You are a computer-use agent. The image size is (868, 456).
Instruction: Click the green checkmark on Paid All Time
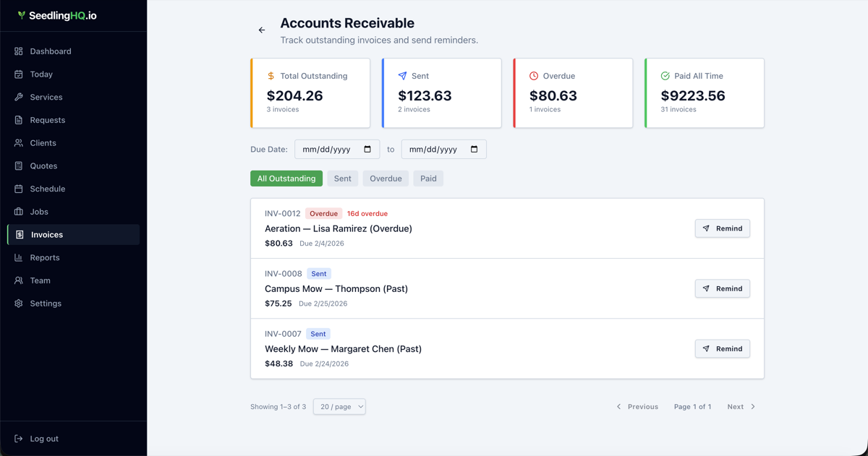click(665, 75)
